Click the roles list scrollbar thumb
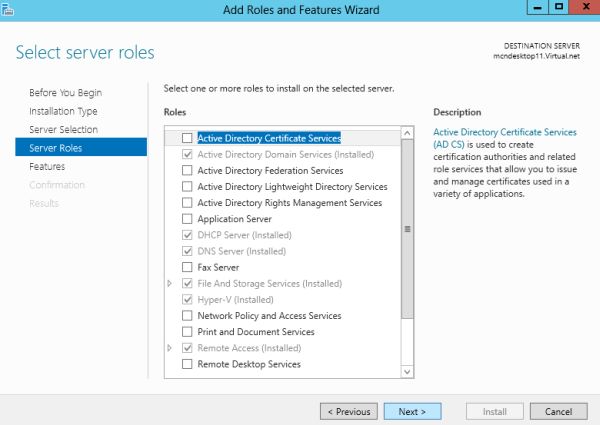Screen dimensions: 600x425 [x=406, y=230]
